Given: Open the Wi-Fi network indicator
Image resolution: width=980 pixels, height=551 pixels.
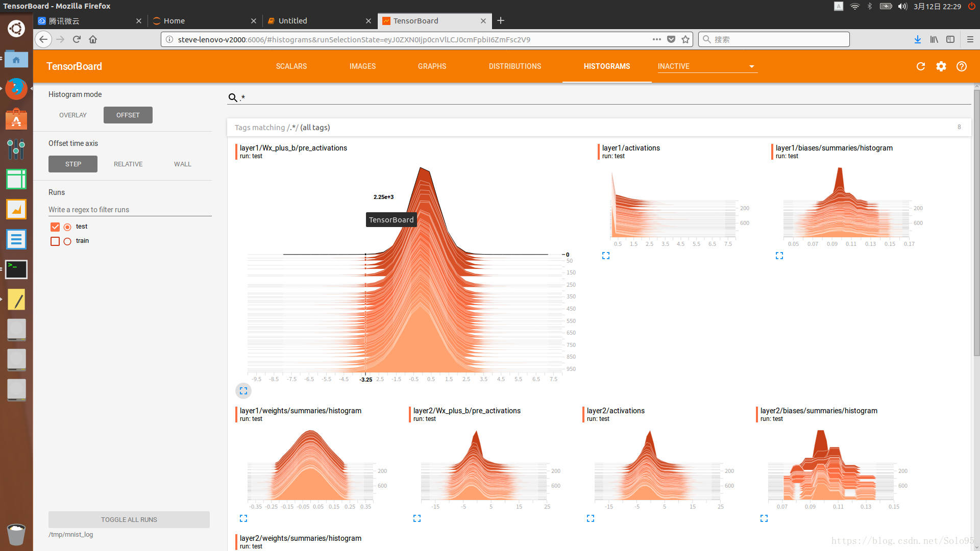Looking at the screenshot, I should [x=855, y=6].
